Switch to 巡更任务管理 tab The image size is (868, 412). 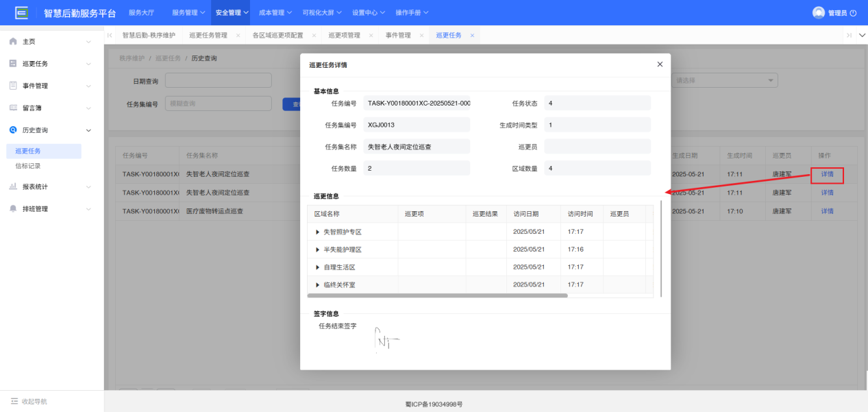tap(208, 35)
